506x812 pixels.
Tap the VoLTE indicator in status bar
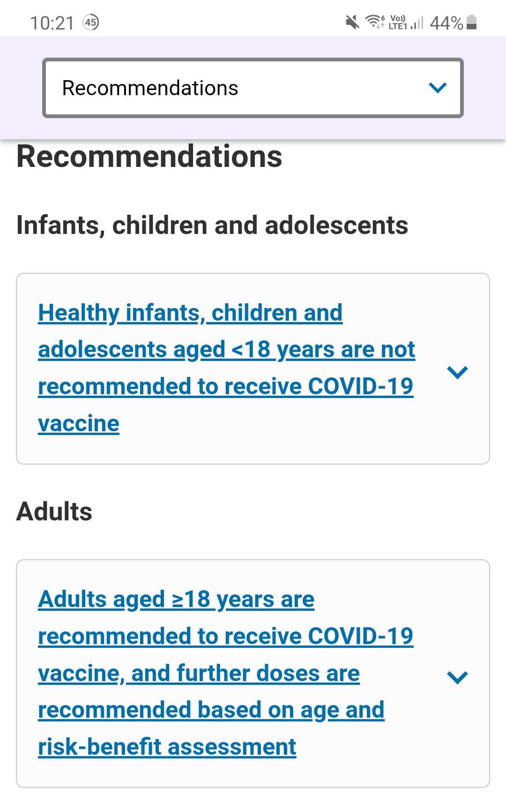pyautogui.click(x=398, y=22)
